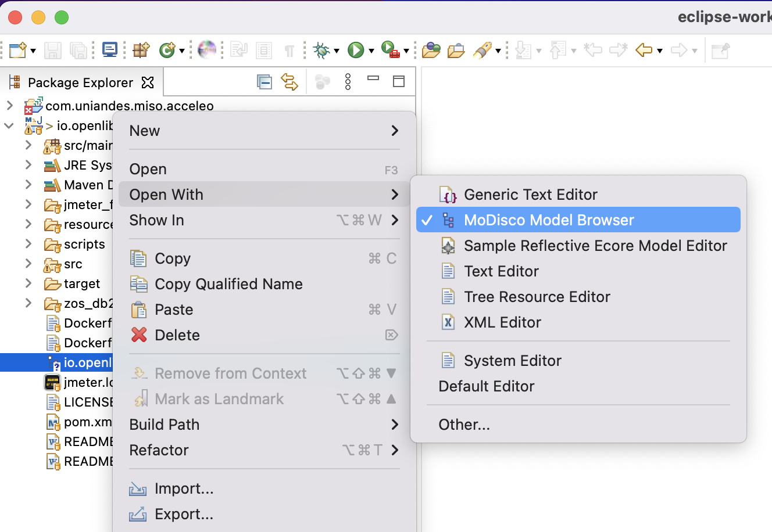Collapse the io.openlib project node
This screenshot has width=772, height=532.
click(9, 125)
